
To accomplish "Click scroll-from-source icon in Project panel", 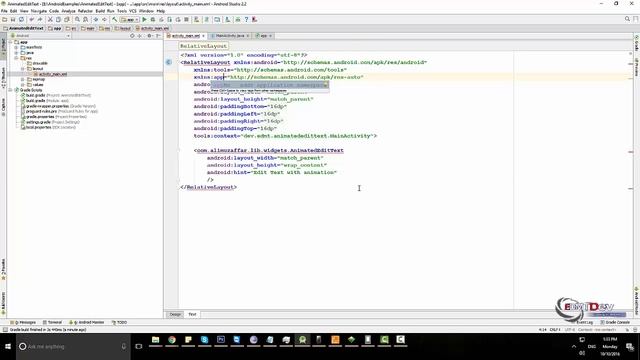I will 132,36.
